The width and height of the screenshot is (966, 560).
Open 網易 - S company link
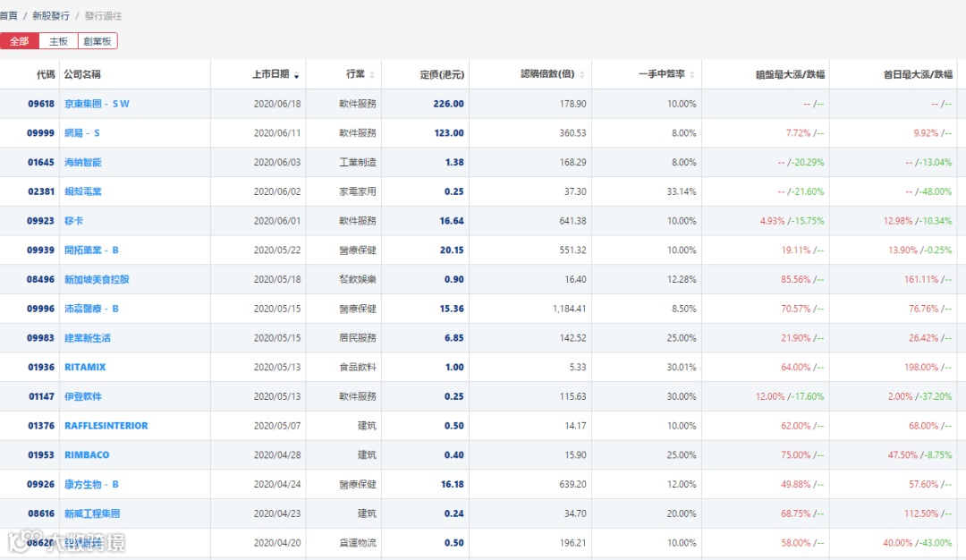(x=82, y=133)
